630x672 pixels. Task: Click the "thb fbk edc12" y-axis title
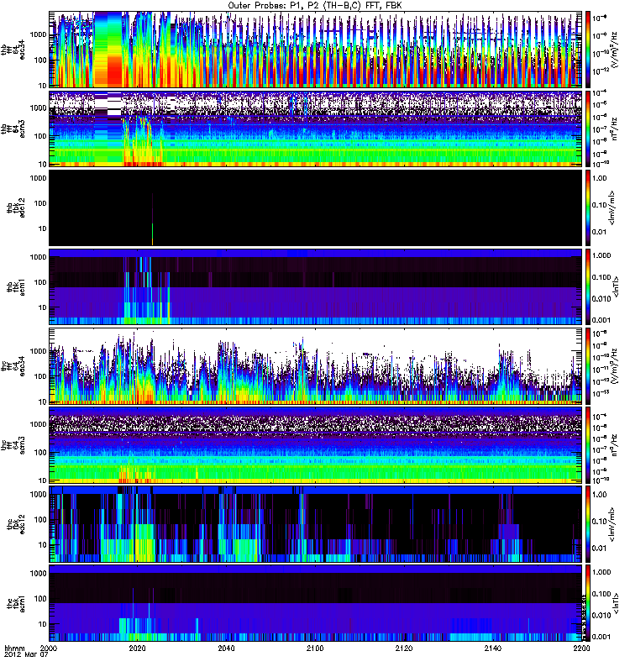coord(16,207)
